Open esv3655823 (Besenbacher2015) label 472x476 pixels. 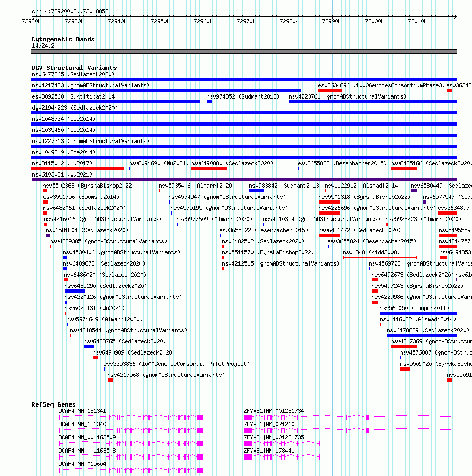[342, 163]
